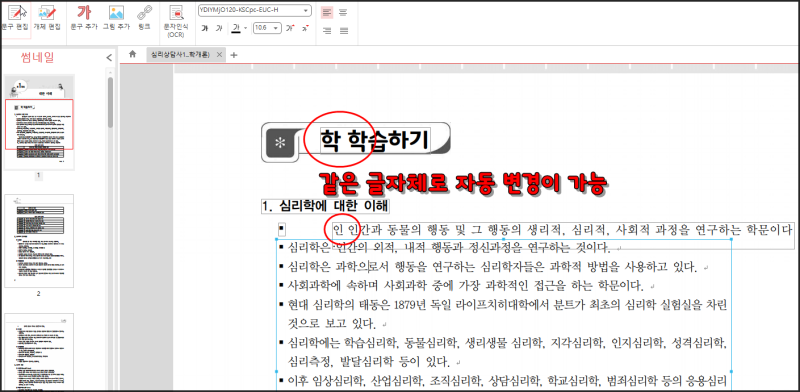Toggle italic text formatting
The height and width of the screenshot is (392, 800).
(219, 28)
